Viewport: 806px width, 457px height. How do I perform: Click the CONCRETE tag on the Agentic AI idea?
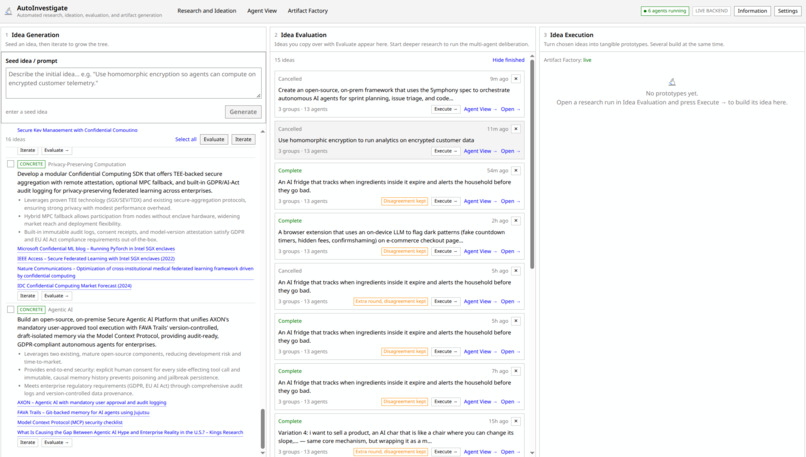(x=31, y=309)
